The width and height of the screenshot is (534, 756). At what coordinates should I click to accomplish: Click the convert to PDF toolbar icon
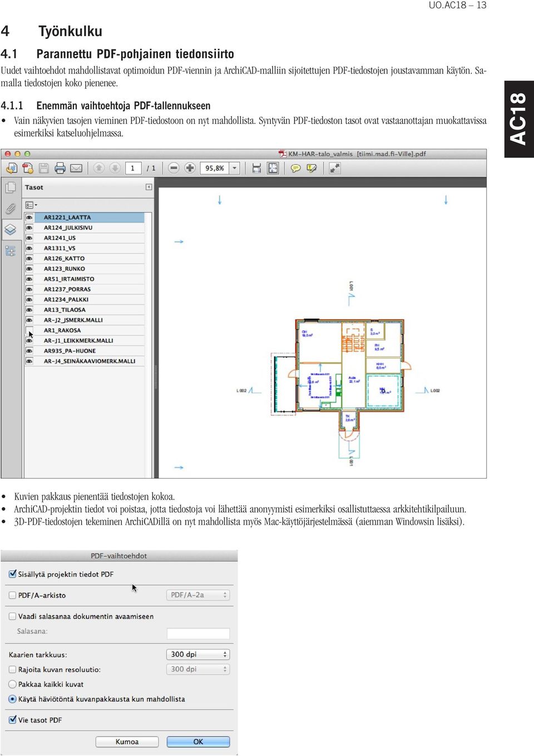tap(28, 168)
